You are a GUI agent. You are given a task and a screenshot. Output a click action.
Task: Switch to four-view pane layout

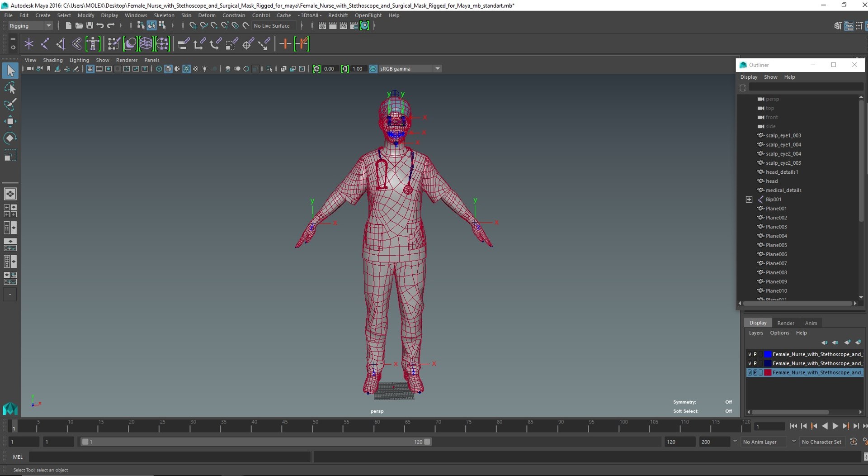click(10, 211)
